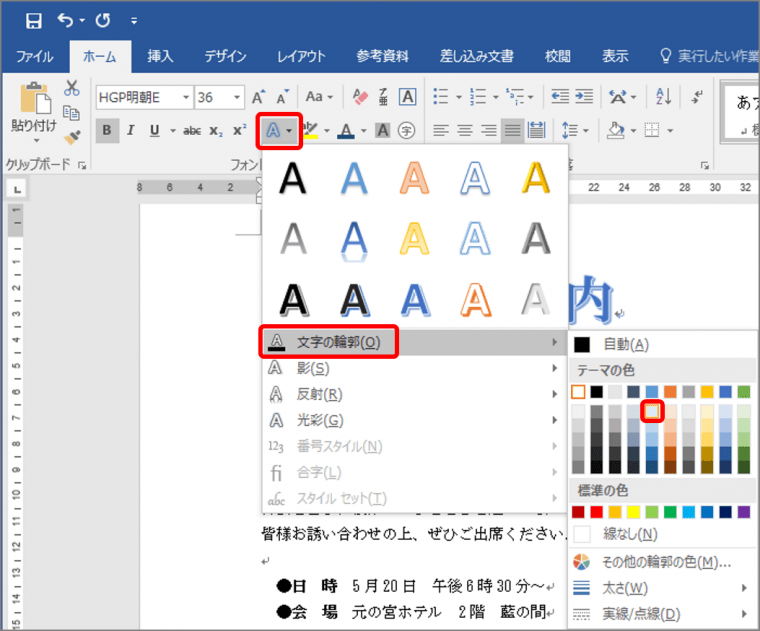The image size is (760, 631).
Task: Toggle center alignment
Action: point(464,130)
